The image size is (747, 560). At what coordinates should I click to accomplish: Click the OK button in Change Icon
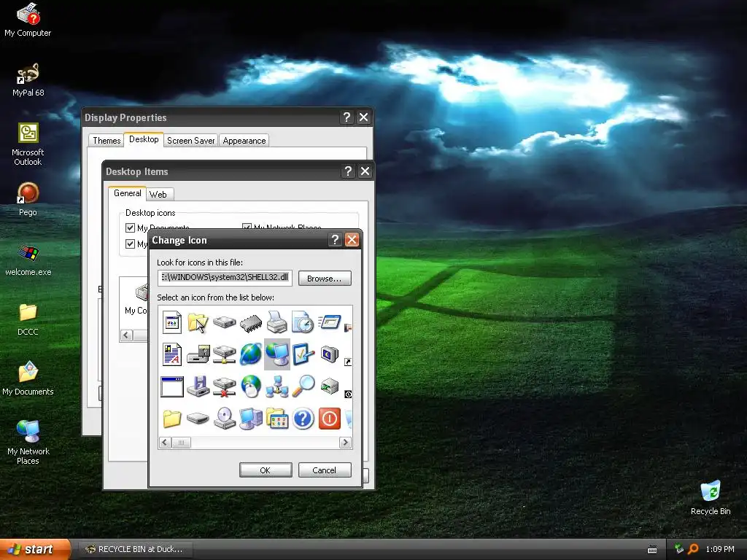266,470
